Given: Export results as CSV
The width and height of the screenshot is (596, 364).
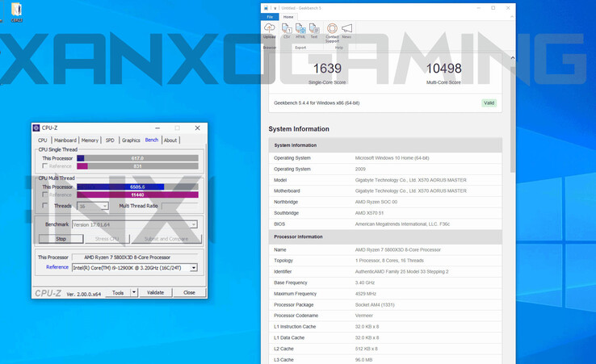Looking at the screenshot, I should coord(287,30).
